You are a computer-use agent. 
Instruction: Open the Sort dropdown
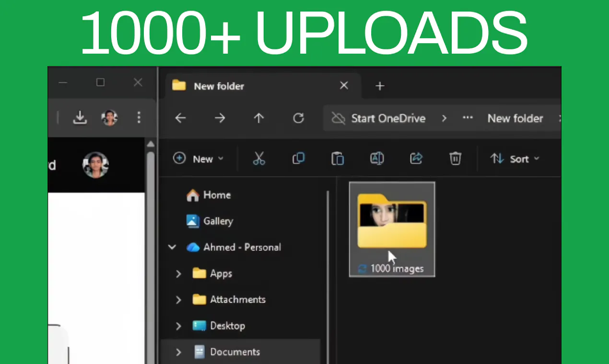click(x=515, y=159)
